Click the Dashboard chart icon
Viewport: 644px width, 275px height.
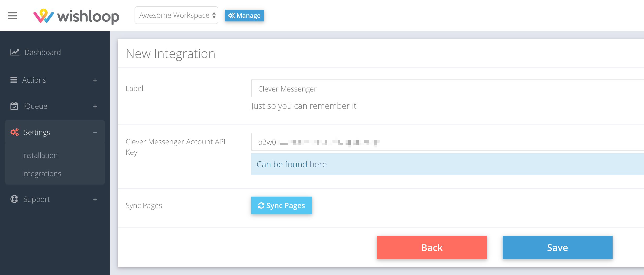(15, 52)
